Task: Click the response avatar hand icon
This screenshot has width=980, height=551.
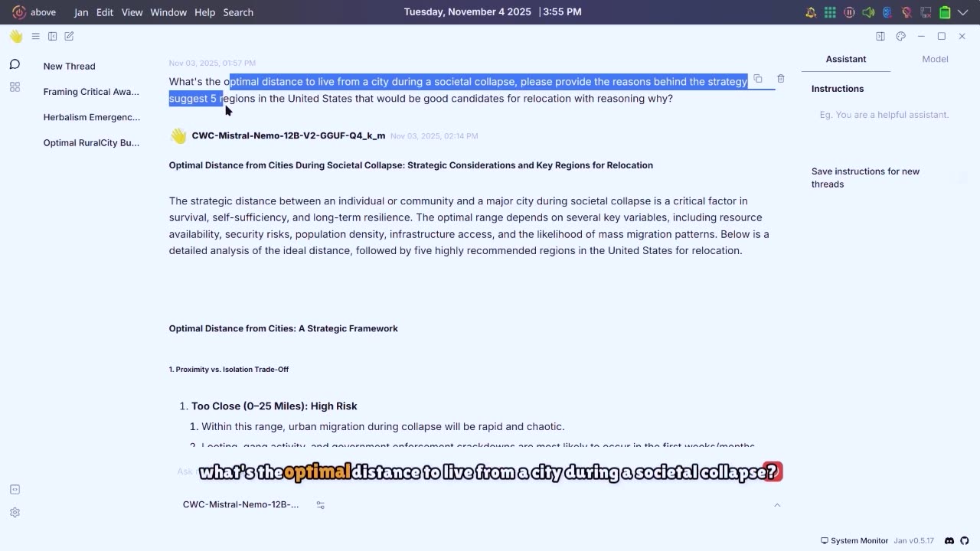Action: click(x=178, y=136)
